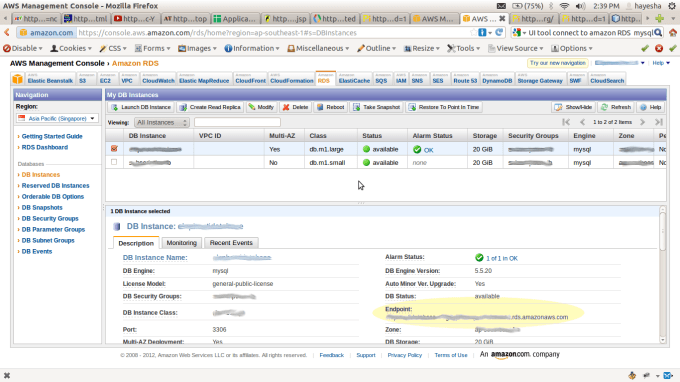Open DB Parameter Groups link
This screenshot has width=680, height=382.
(53, 229)
